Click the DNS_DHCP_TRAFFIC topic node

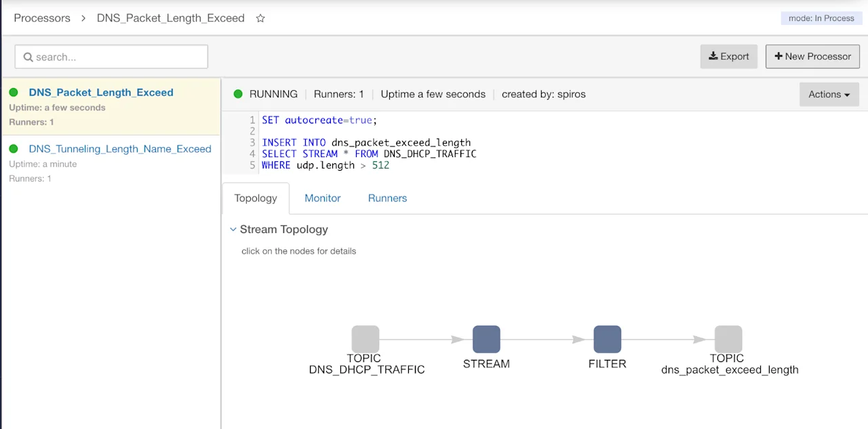366,339
